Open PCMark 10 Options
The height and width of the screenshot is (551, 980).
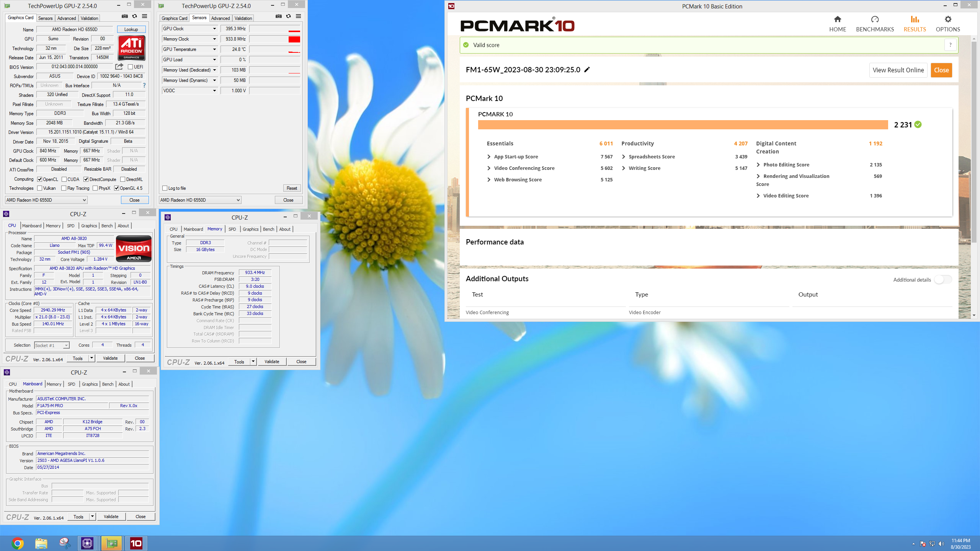[948, 24]
